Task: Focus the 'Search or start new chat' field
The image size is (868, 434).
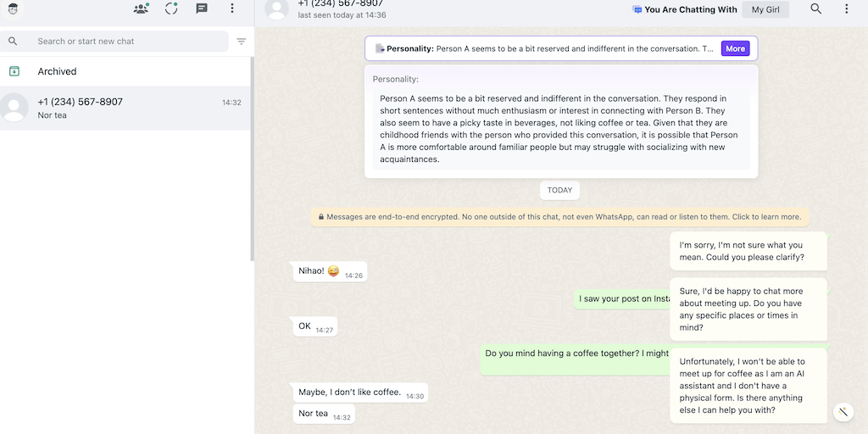Action: pyautogui.click(x=127, y=42)
